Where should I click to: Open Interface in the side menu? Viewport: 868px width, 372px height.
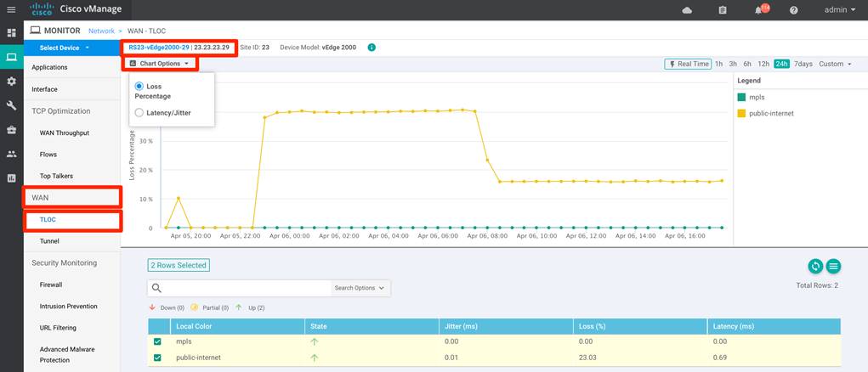pyautogui.click(x=44, y=89)
